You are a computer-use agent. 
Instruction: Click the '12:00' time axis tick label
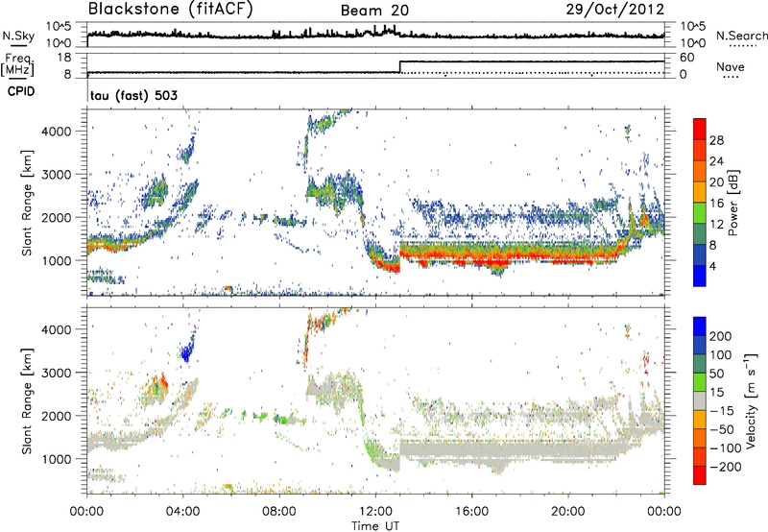pyautogui.click(x=375, y=512)
